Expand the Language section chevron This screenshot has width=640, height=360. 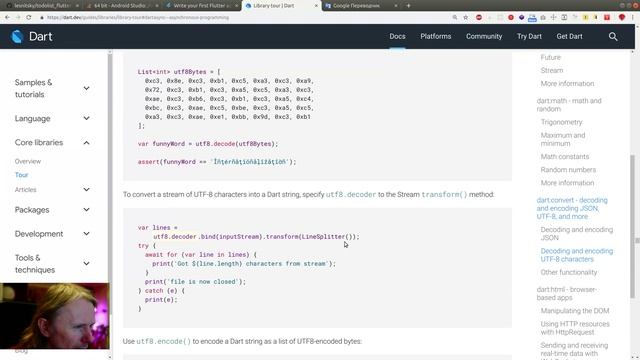pos(87,118)
